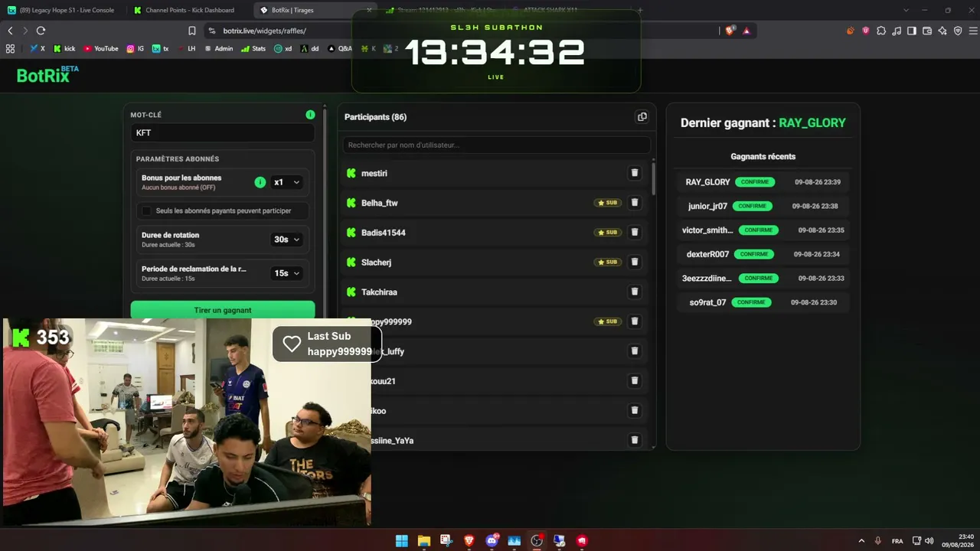
Task: Open the YouTube bookmark
Action: 101,48
